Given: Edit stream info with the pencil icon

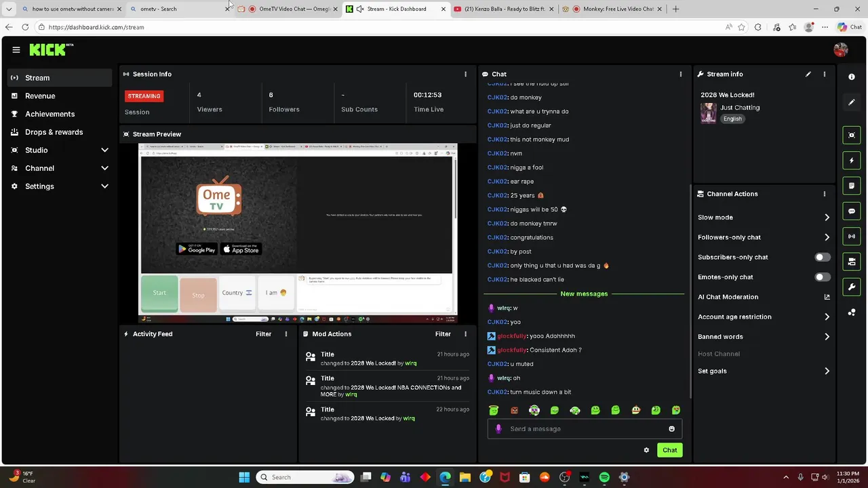Looking at the screenshot, I should pyautogui.click(x=808, y=74).
